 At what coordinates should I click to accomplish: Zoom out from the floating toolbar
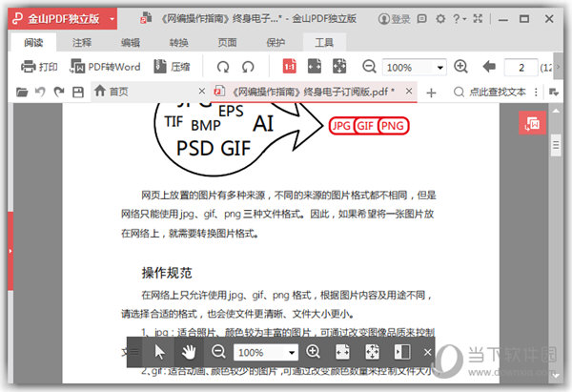(218, 352)
